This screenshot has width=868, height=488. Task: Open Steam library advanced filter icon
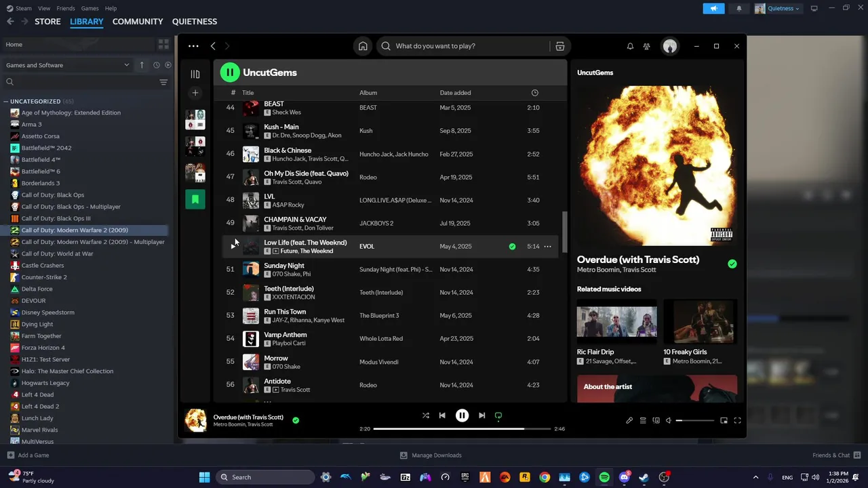click(x=163, y=82)
